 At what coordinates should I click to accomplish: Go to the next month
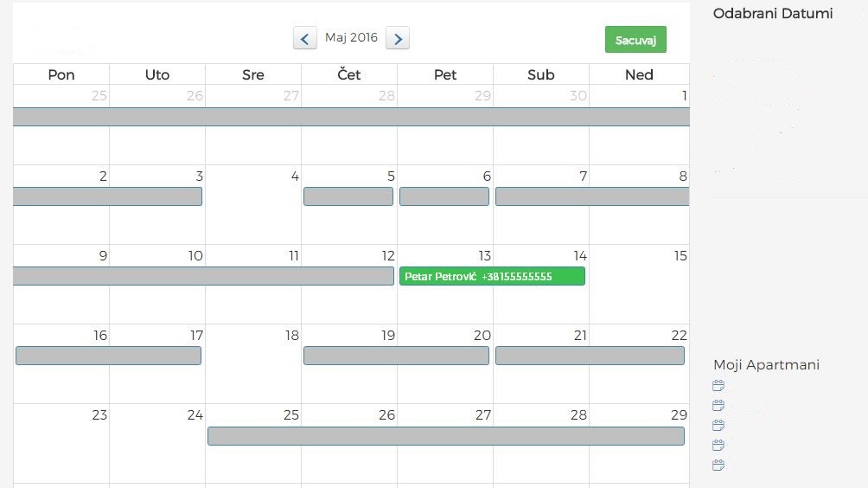pos(397,38)
